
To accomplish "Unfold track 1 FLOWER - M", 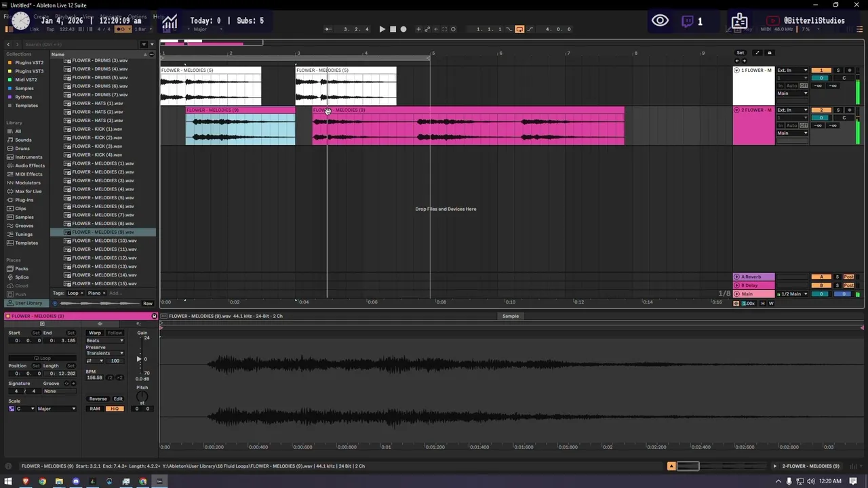I will click(737, 70).
